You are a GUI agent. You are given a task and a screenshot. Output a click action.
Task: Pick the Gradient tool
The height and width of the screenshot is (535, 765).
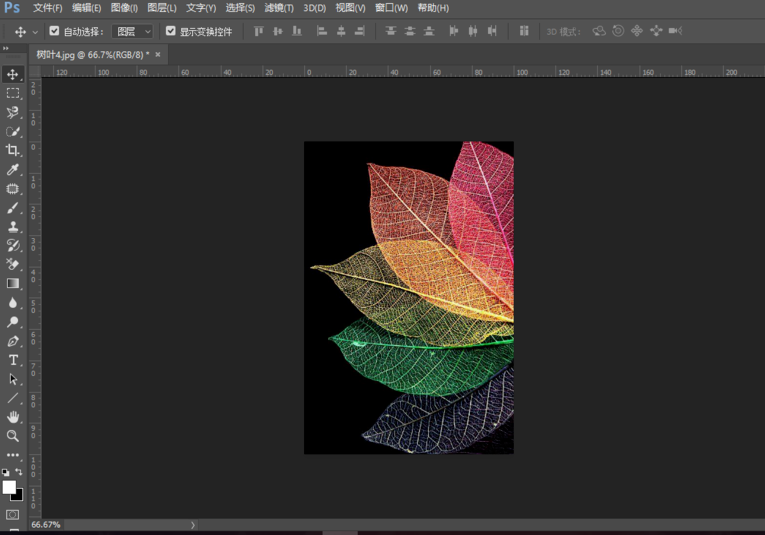point(13,284)
